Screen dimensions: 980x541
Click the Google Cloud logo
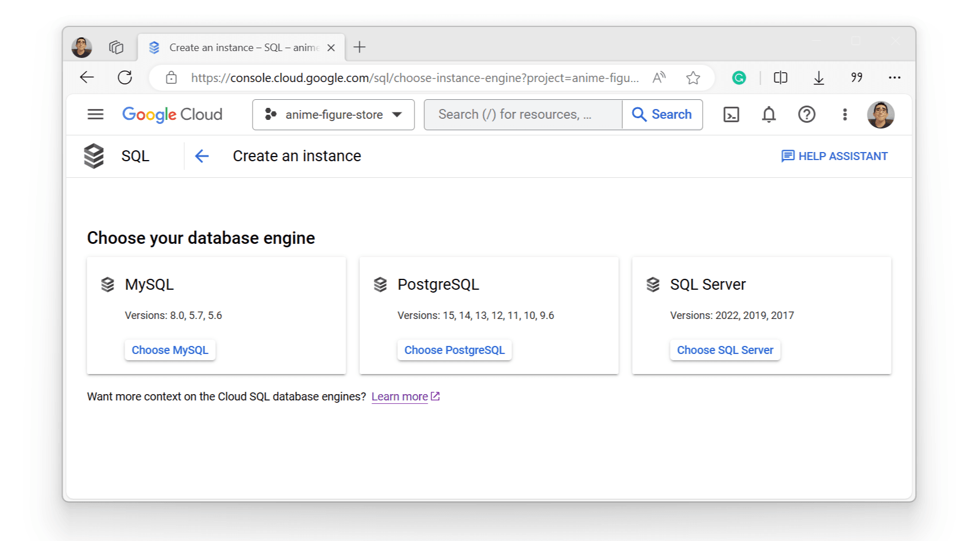tap(172, 115)
